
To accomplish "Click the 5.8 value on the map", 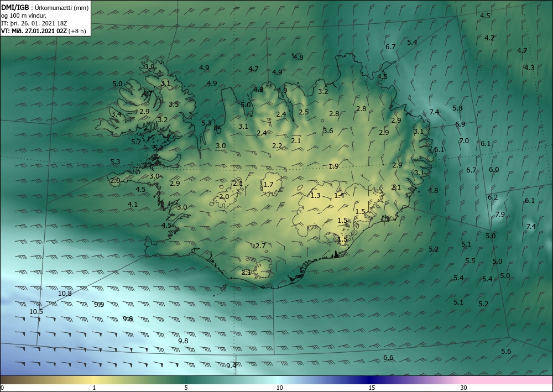I will click(457, 108).
